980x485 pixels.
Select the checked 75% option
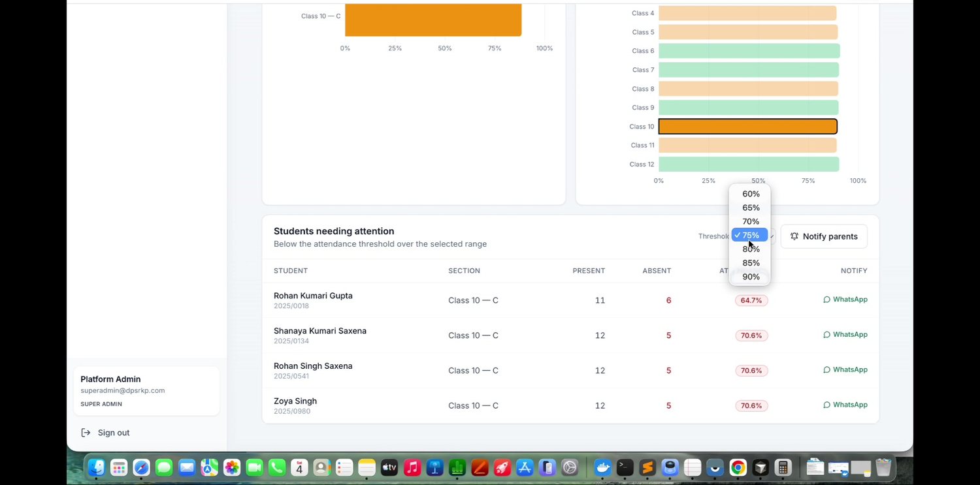click(750, 235)
